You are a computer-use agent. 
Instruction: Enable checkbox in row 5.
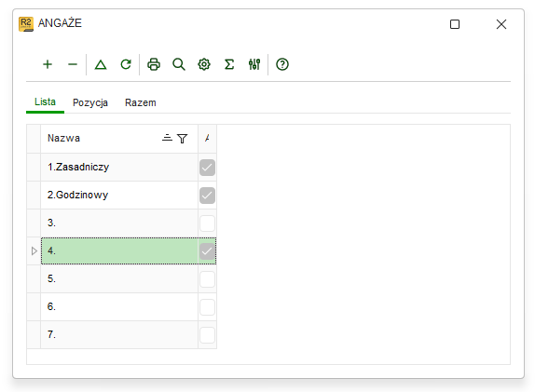207,279
